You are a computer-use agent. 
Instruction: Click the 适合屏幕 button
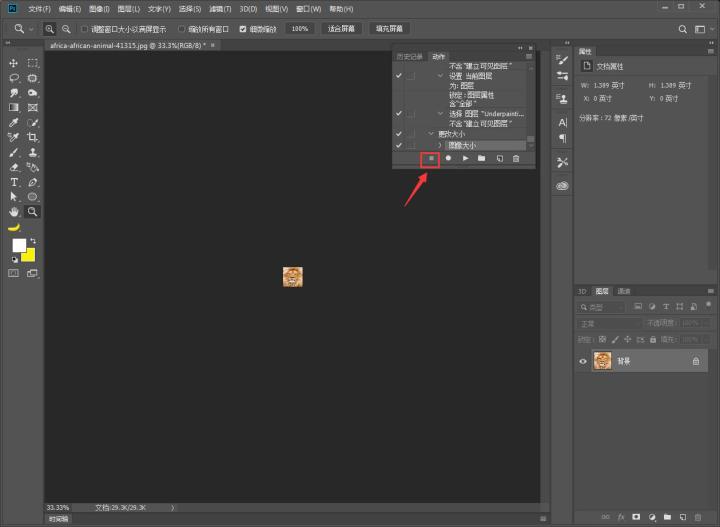(x=343, y=29)
